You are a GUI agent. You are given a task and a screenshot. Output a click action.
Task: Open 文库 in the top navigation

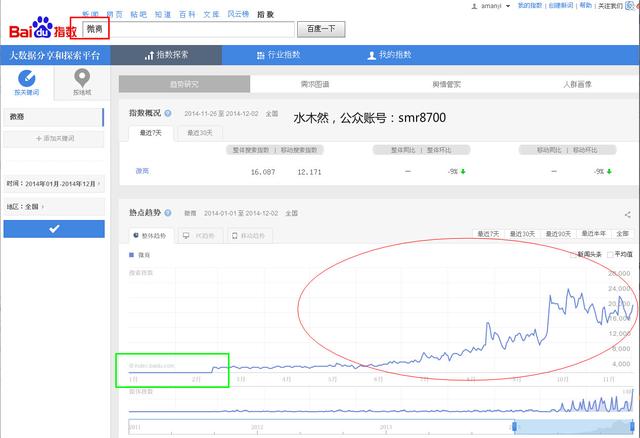coord(211,15)
